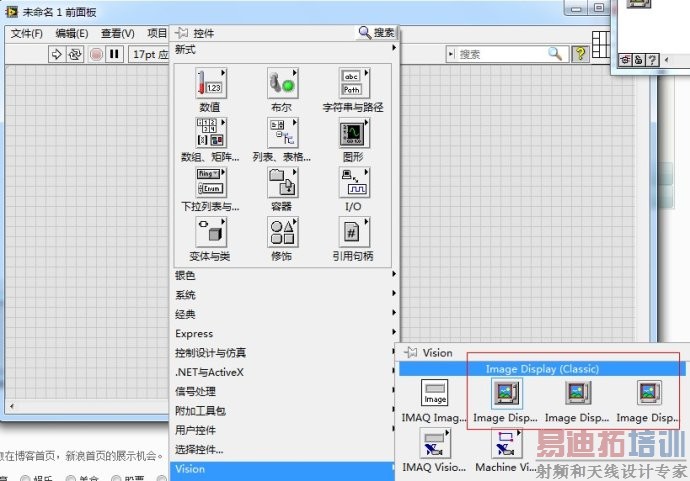Open the 字符串与路径 subpalette icon
The width and height of the screenshot is (690, 481).
coord(354,84)
